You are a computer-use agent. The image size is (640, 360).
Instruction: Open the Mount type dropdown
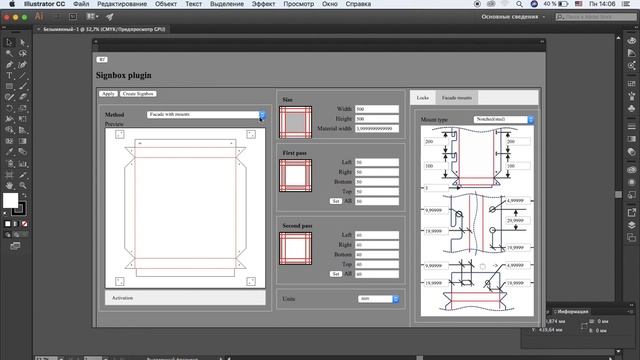coord(504,119)
